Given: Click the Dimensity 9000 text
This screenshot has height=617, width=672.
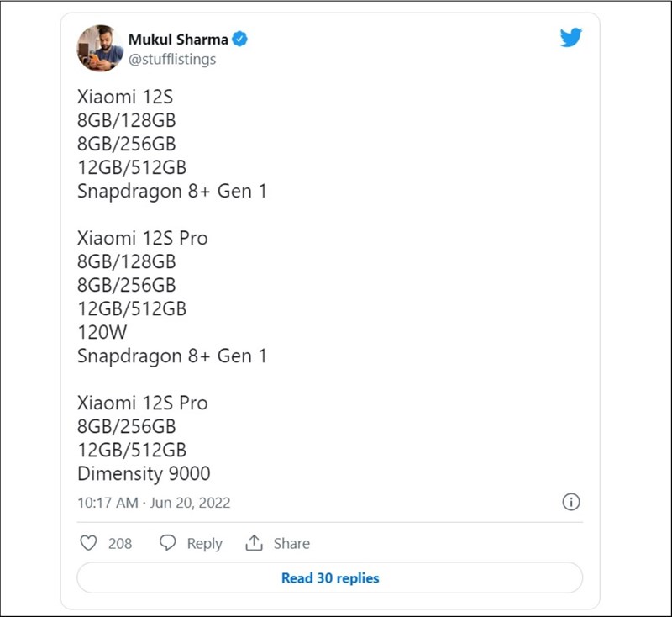Looking at the screenshot, I should 144,473.
